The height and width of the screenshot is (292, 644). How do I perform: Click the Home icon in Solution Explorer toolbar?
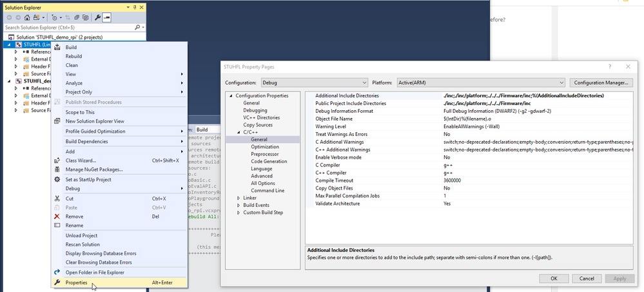pyautogui.click(x=26, y=17)
